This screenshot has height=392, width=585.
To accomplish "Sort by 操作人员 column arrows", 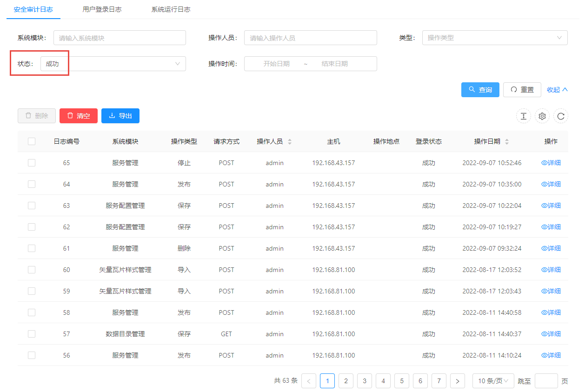I will click(290, 141).
